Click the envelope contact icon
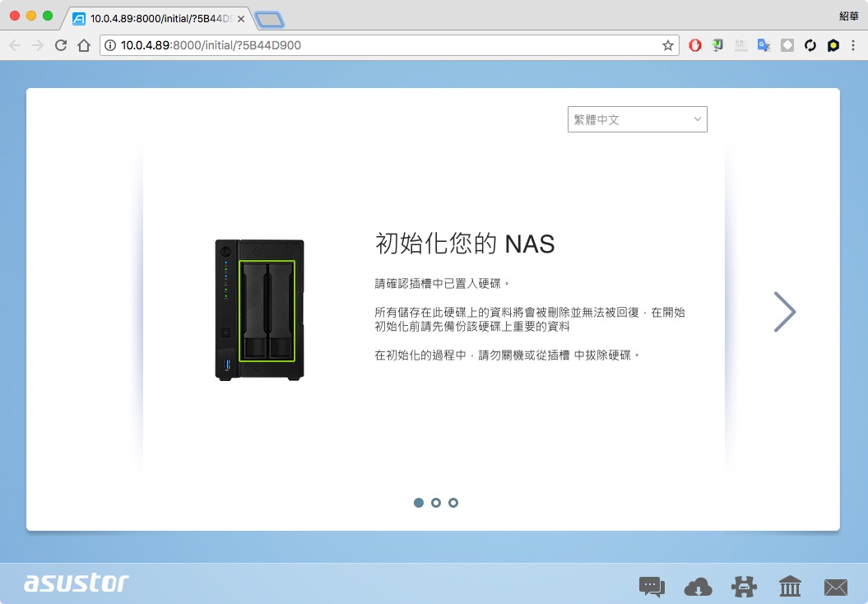868x604 pixels. point(836,586)
